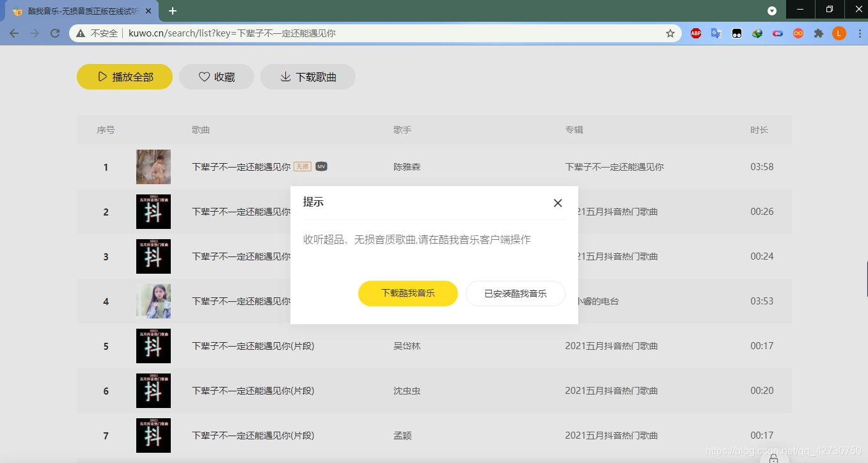The width and height of the screenshot is (868, 463).
Task: Open album cover thumbnail of song 6
Action: (x=154, y=391)
